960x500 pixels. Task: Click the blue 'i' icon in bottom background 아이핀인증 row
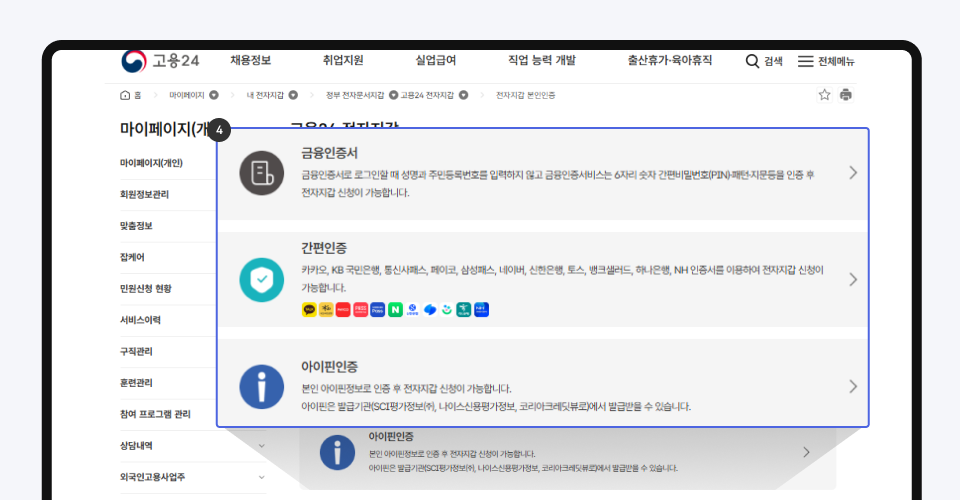pos(337,453)
